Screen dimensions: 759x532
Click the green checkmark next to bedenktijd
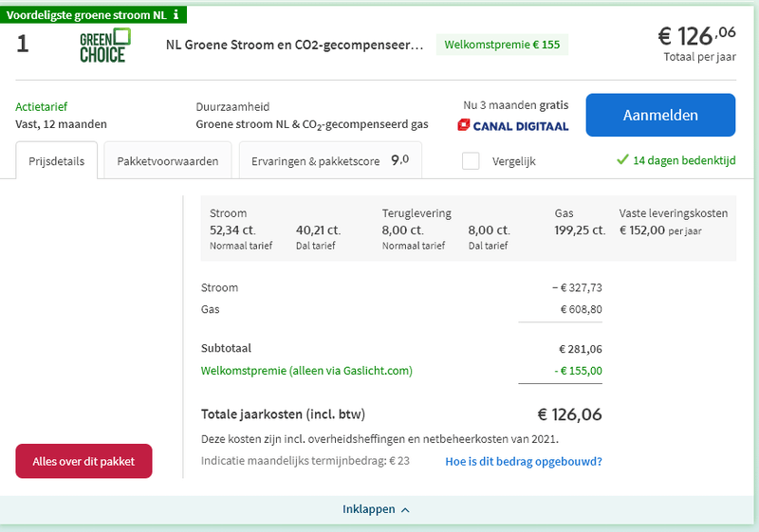point(622,160)
